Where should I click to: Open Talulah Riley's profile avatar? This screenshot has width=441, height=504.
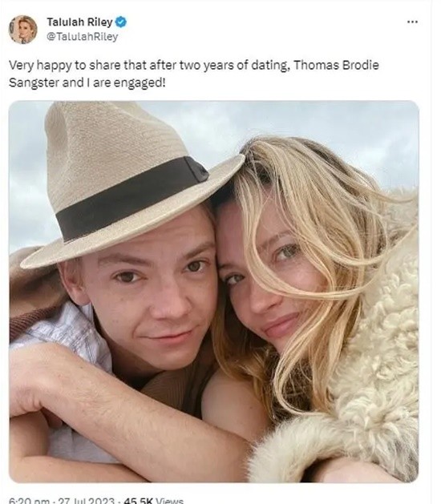(22, 30)
